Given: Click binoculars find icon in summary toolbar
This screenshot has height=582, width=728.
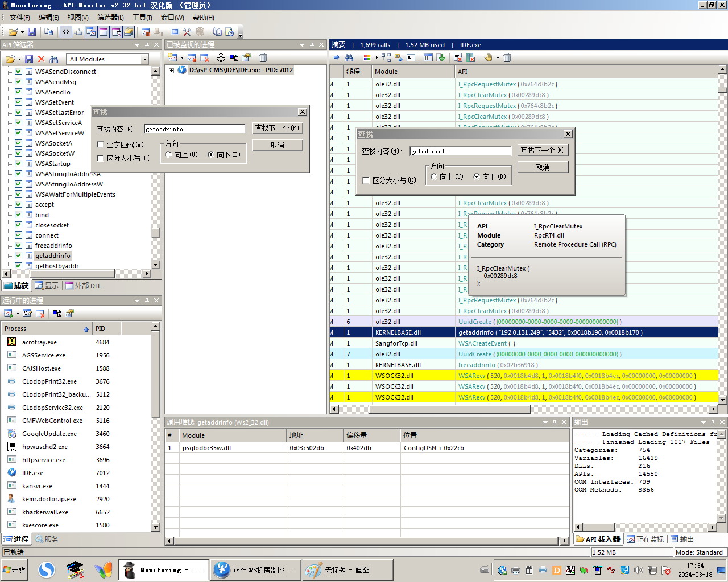Looking at the screenshot, I should pos(349,57).
